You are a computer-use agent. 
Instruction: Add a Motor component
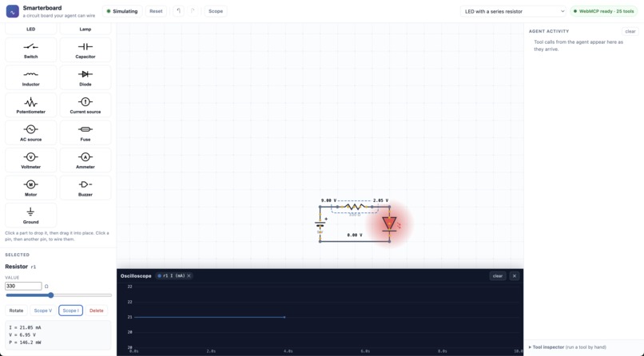(31, 188)
